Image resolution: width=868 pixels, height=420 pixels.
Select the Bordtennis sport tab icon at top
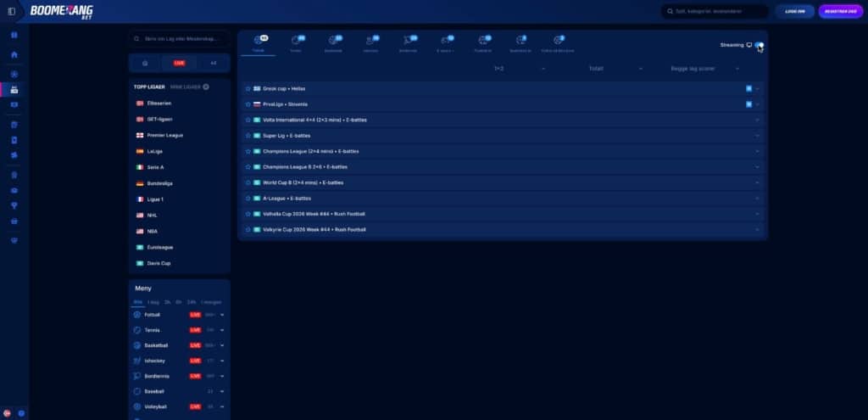(408, 41)
